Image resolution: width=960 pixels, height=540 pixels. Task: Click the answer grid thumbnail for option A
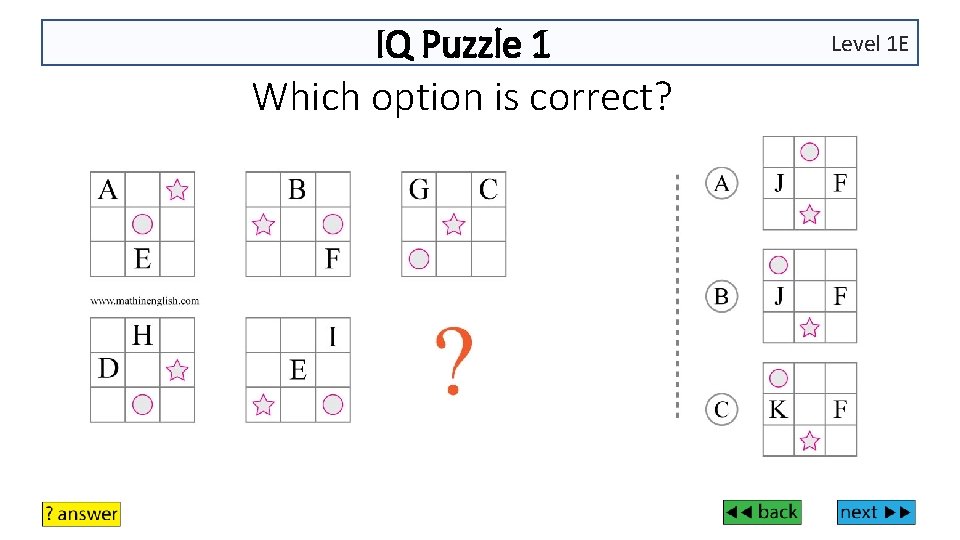(809, 183)
